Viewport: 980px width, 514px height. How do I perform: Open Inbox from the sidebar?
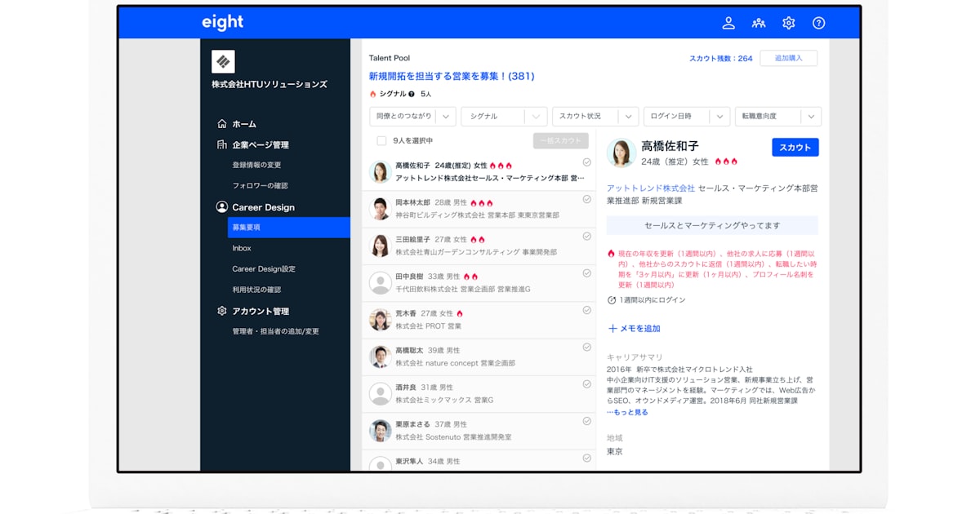point(242,248)
